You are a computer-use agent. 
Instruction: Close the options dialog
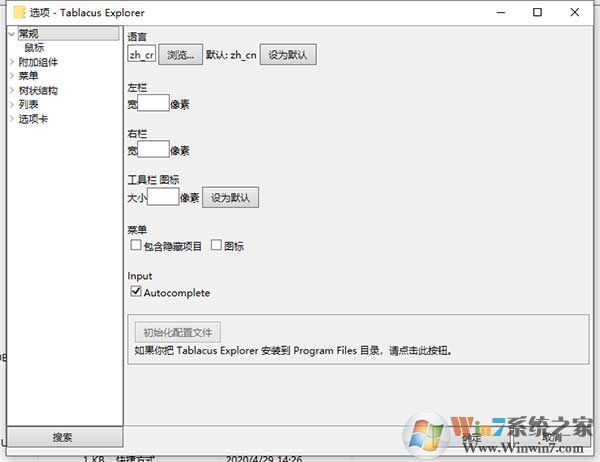coord(574,13)
